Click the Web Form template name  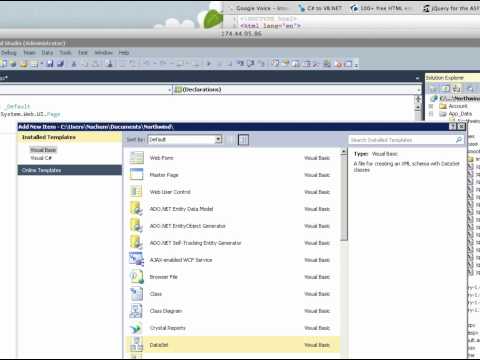pyautogui.click(x=161, y=158)
